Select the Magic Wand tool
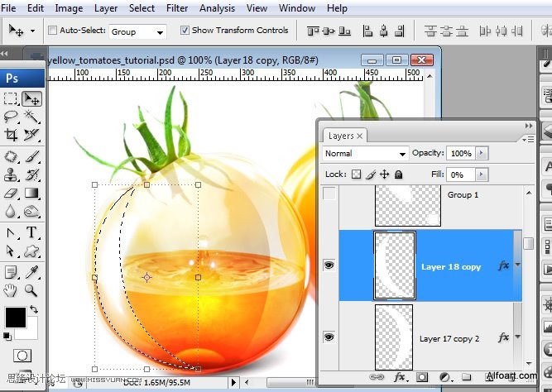The image size is (552, 392). click(x=31, y=117)
